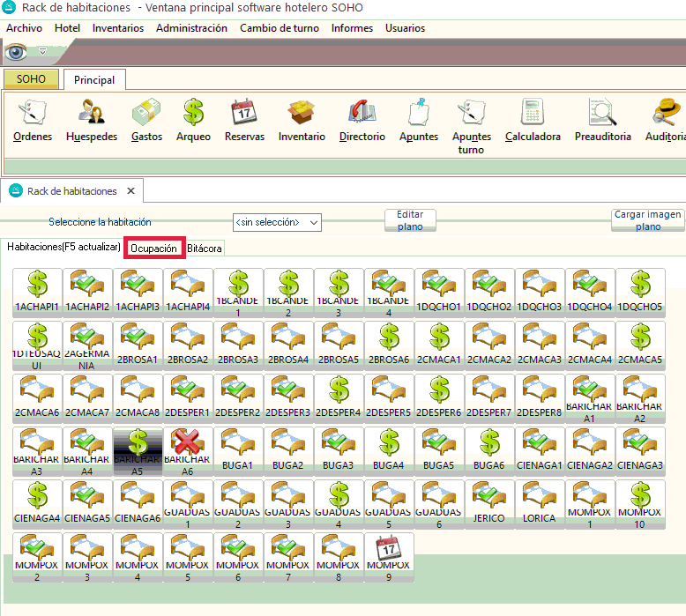Launch the Inventario box icon
This screenshot has height=616, width=686.
302,113
